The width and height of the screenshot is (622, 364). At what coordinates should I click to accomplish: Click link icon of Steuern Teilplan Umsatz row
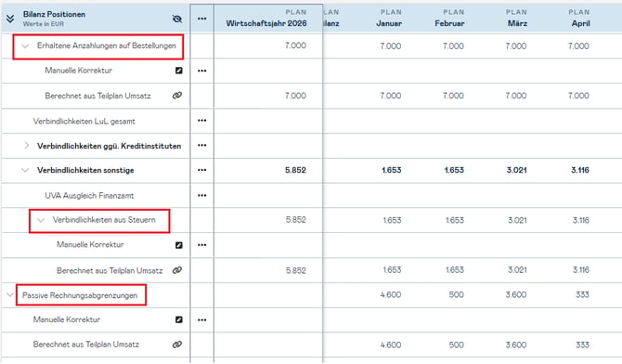pyautogui.click(x=177, y=270)
